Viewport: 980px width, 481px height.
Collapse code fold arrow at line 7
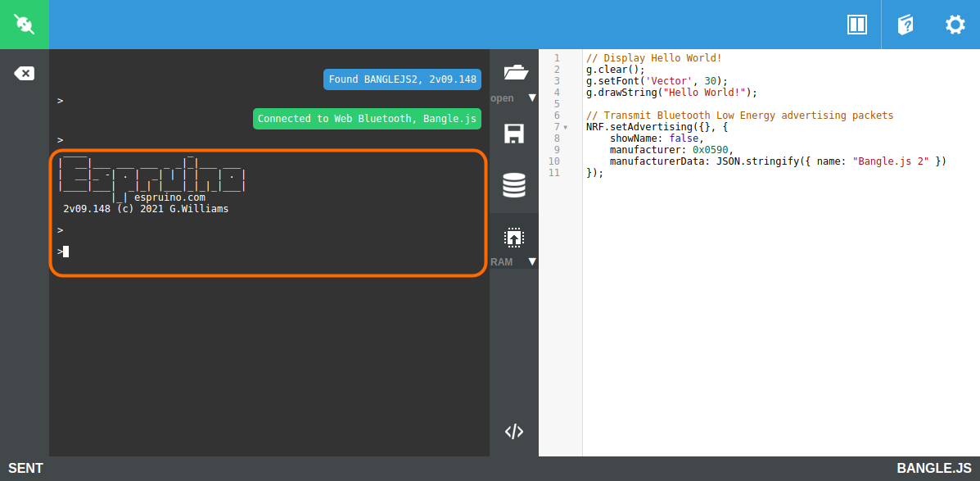pyautogui.click(x=566, y=127)
